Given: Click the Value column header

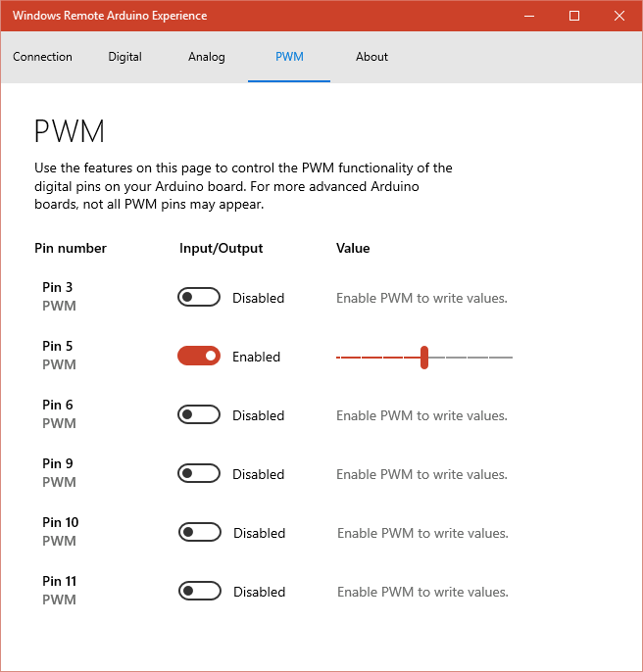Looking at the screenshot, I should (x=353, y=249).
